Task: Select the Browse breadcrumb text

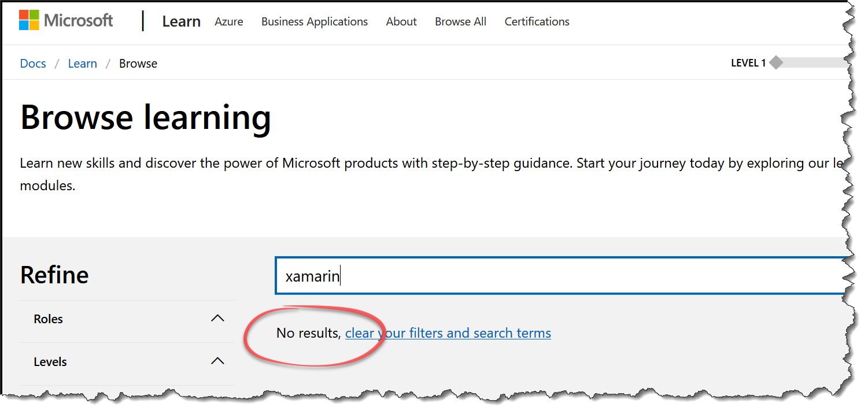Action: coord(138,64)
